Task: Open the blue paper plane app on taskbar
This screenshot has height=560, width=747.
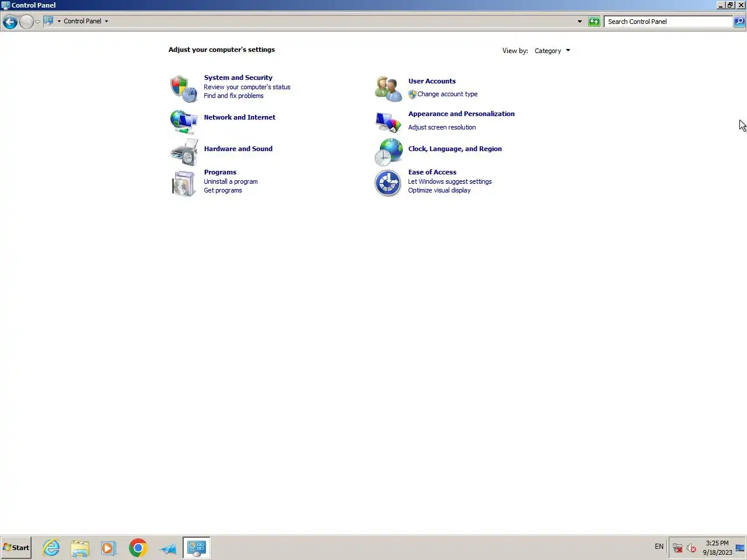Action: [168, 548]
